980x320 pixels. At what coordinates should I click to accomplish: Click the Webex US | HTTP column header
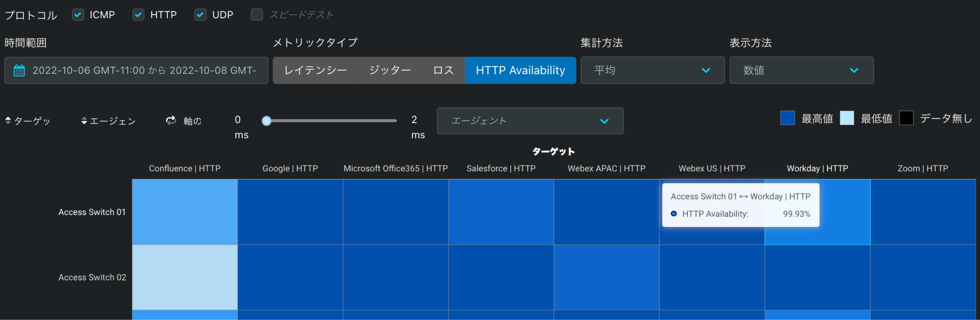[x=712, y=168]
